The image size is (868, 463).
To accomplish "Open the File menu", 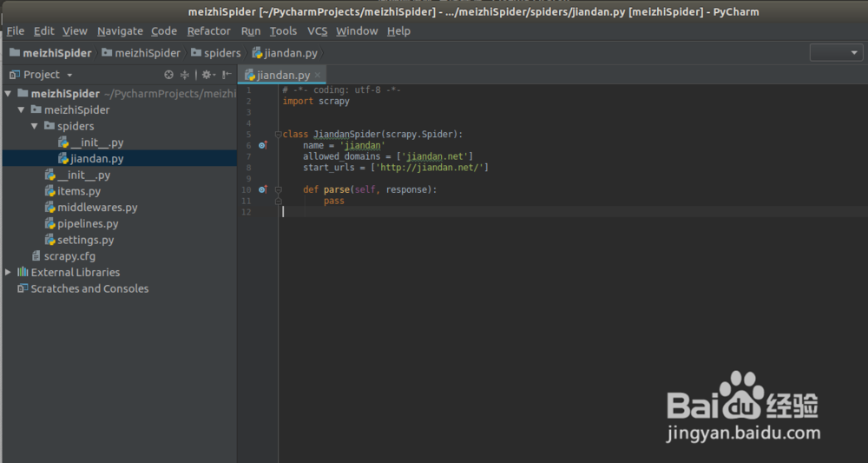I will [x=16, y=31].
